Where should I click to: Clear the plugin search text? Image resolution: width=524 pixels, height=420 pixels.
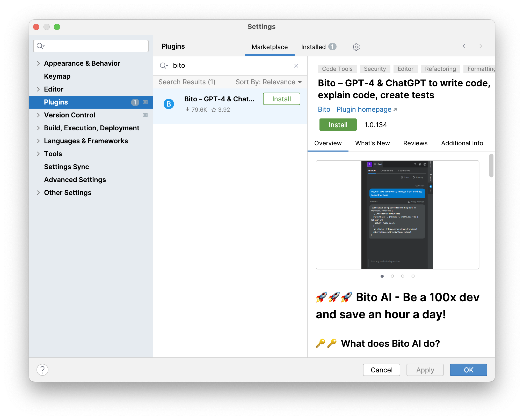[x=296, y=66]
